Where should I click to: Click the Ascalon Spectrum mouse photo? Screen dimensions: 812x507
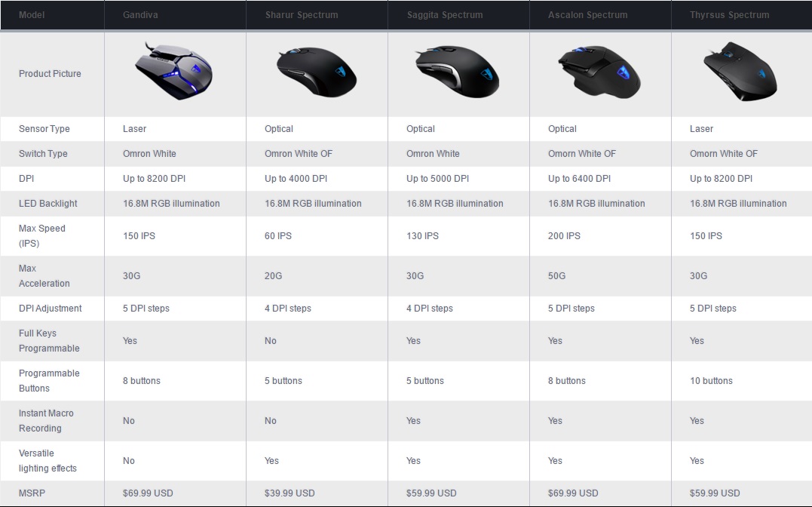[x=599, y=72]
